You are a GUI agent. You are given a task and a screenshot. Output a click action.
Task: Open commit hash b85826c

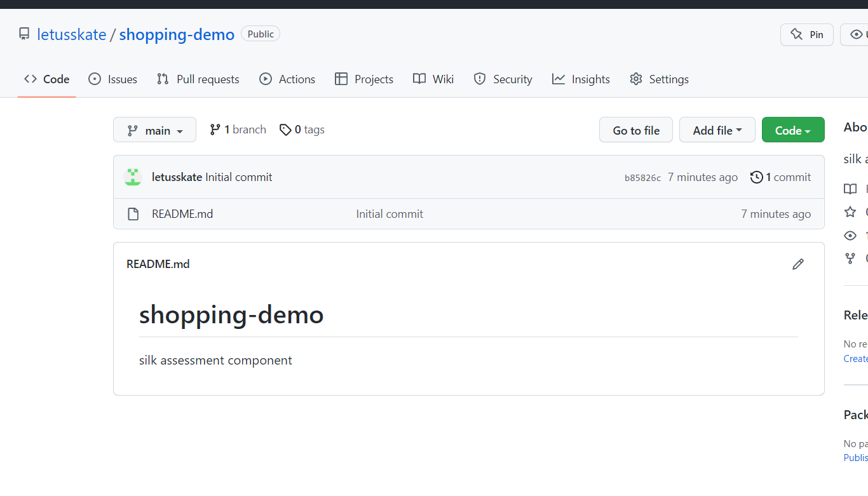coord(642,178)
